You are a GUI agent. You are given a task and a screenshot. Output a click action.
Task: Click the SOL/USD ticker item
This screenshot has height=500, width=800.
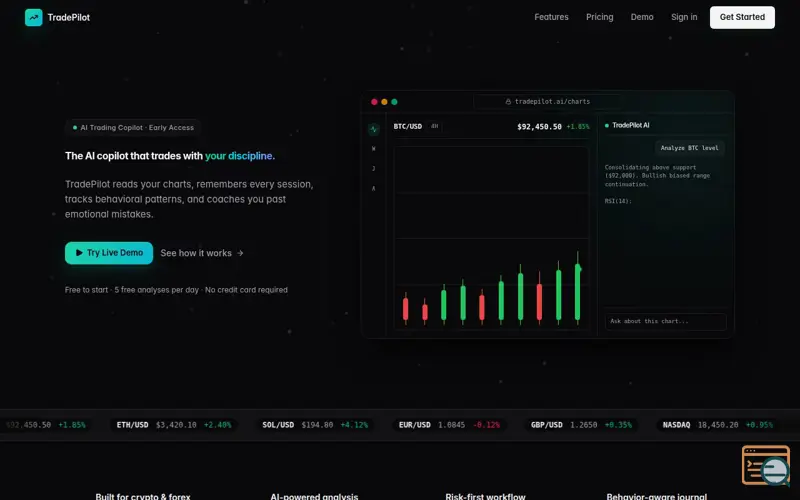tap(315, 425)
